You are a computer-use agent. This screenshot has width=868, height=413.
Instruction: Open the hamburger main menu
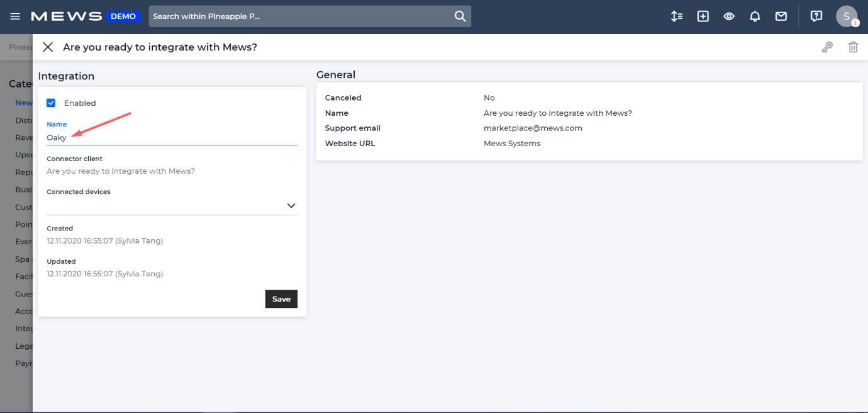[15, 16]
